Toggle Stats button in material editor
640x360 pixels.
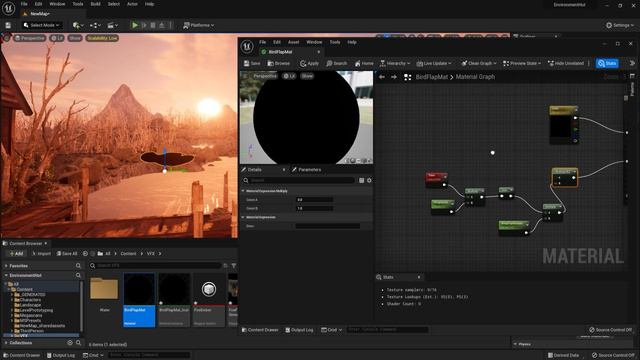[x=607, y=64]
